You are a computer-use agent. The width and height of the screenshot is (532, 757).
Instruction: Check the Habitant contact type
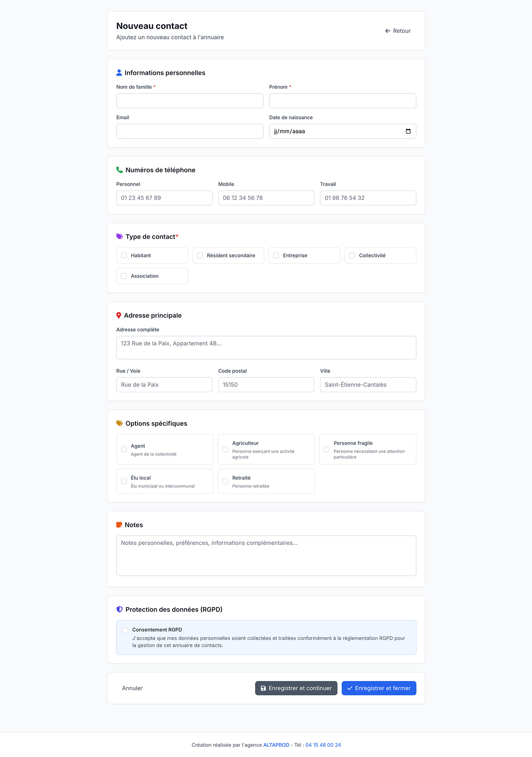pos(124,255)
